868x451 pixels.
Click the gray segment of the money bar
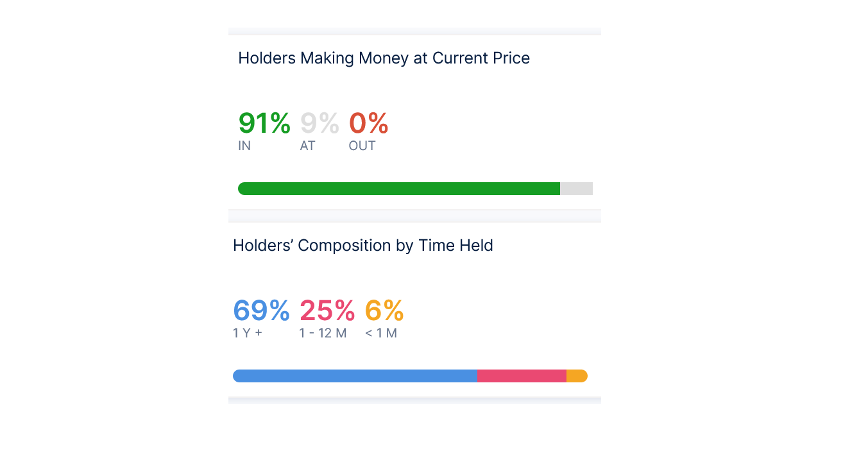click(576, 189)
